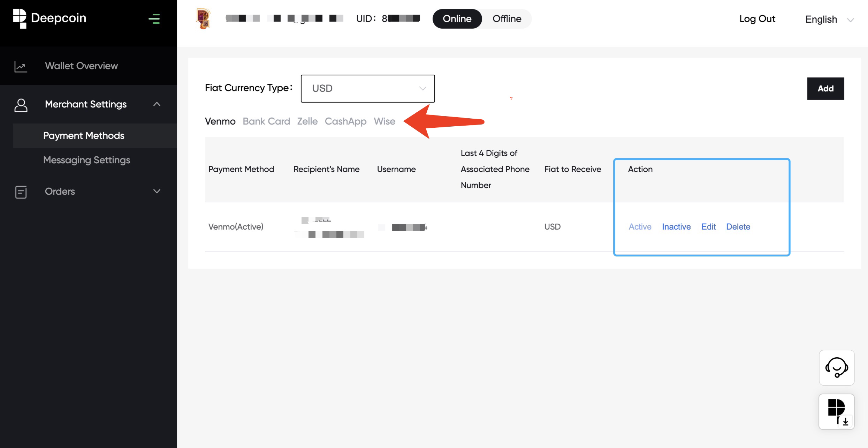Click the Action column header

640,169
